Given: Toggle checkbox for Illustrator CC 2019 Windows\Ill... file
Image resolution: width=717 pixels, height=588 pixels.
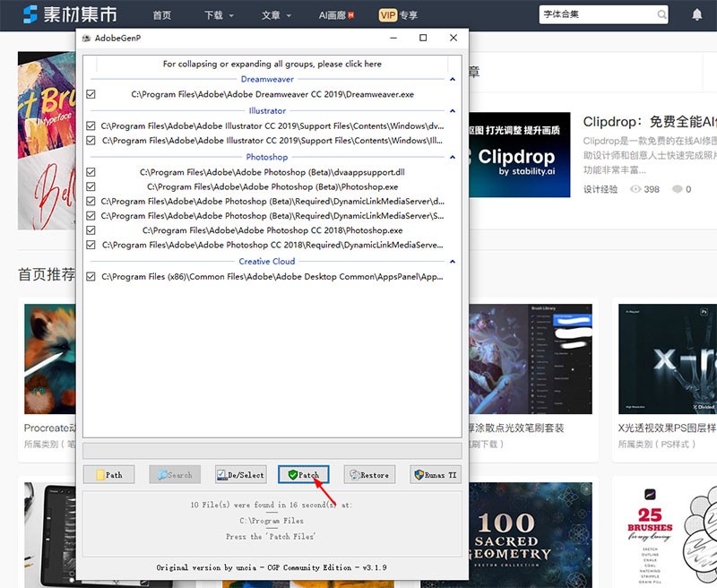Looking at the screenshot, I should point(91,141).
